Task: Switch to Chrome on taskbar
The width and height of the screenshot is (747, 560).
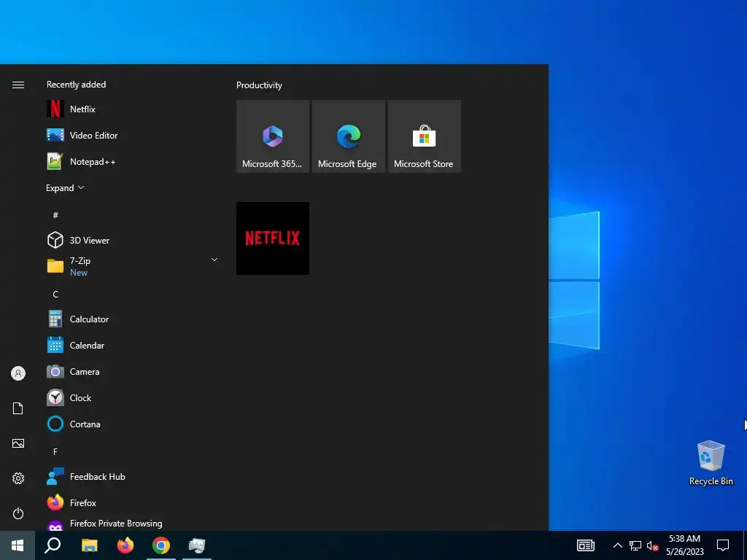Action: point(161,545)
